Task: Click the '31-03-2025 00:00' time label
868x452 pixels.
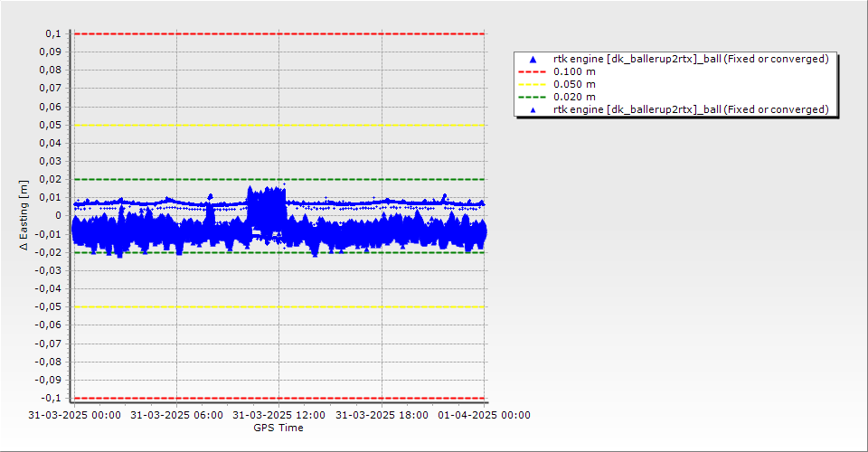Action: (75, 415)
